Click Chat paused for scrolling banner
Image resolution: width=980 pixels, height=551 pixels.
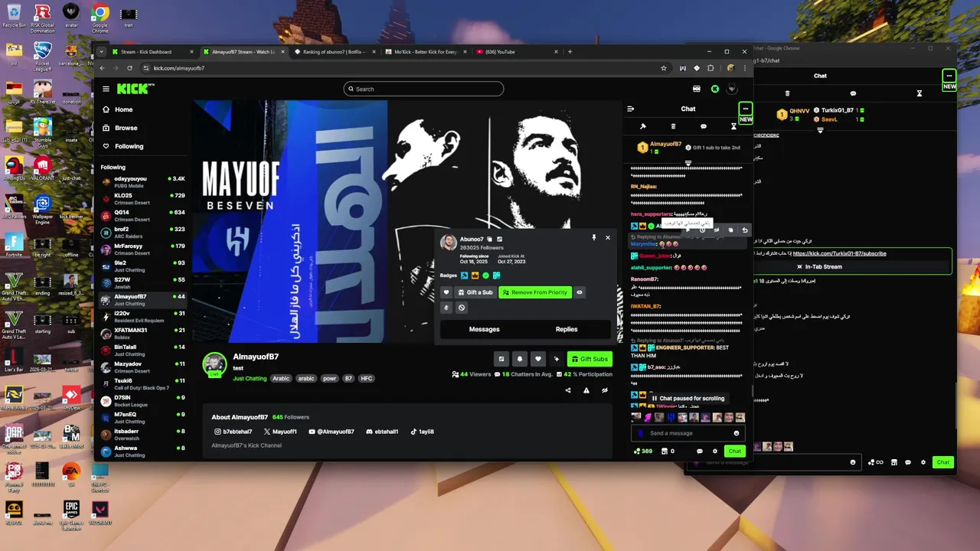coord(688,398)
